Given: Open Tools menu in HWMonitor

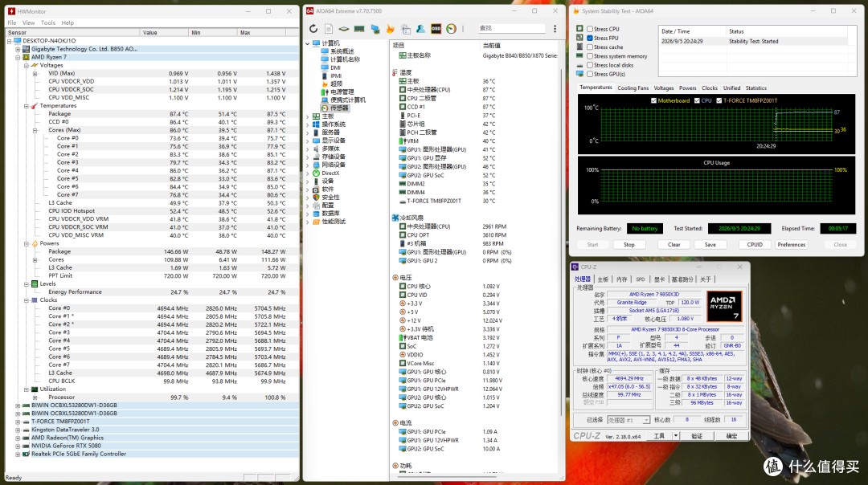Looking at the screenshot, I should tap(48, 23).
